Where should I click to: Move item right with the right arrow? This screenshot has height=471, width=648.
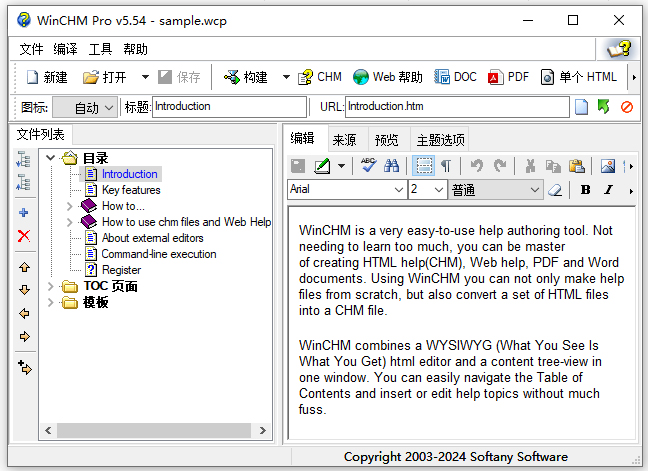(24, 336)
